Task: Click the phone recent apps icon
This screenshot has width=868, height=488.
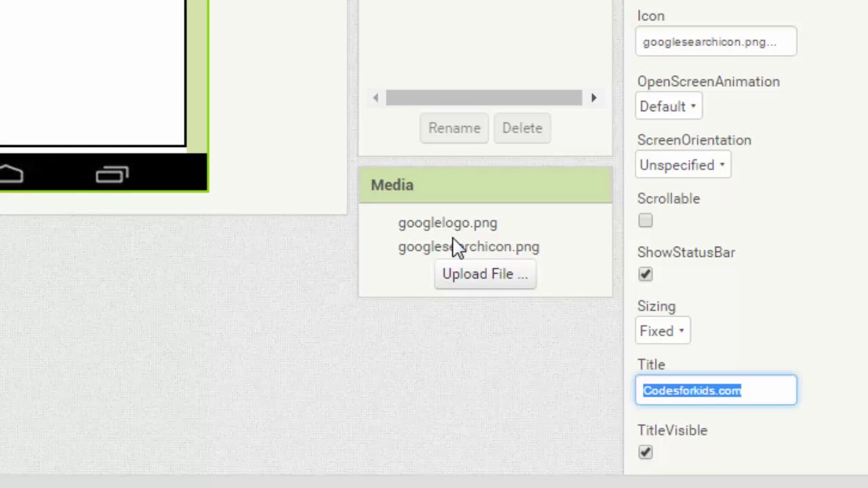Action: [112, 175]
